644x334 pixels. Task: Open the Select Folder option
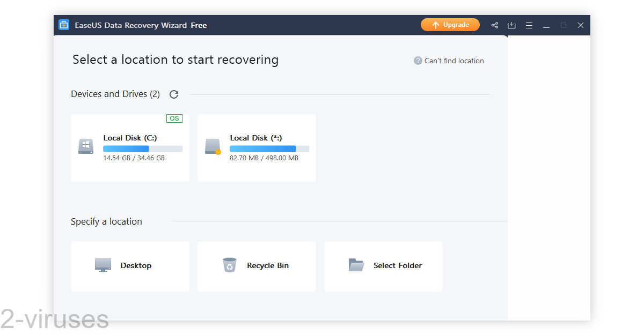(x=383, y=266)
